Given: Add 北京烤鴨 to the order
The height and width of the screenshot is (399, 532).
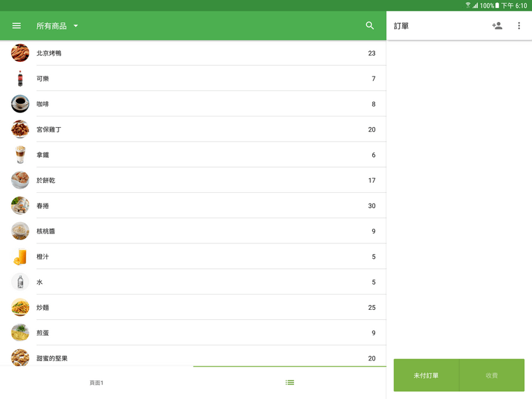Looking at the screenshot, I should coord(193,53).
